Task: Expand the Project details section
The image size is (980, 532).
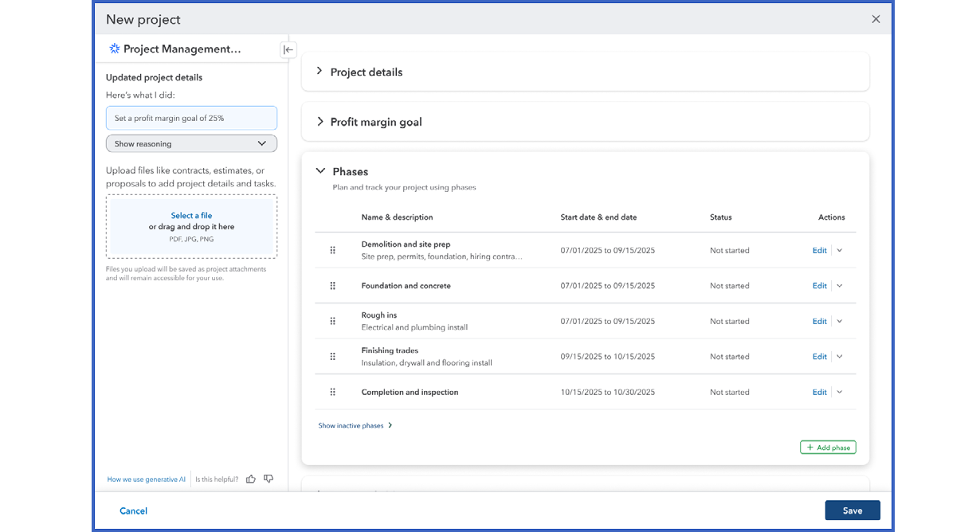Action: (x=319, y=72)
